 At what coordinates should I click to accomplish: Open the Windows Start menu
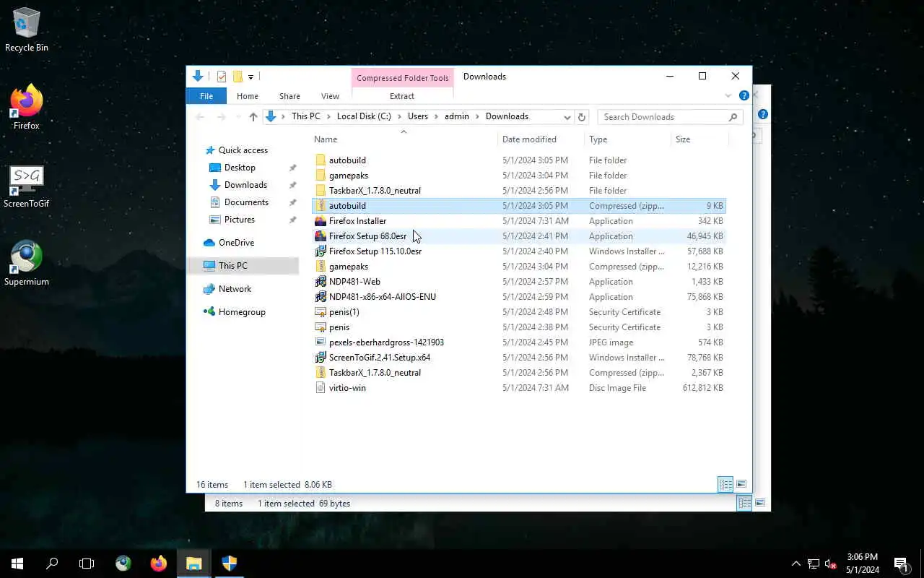coord(17,564)
